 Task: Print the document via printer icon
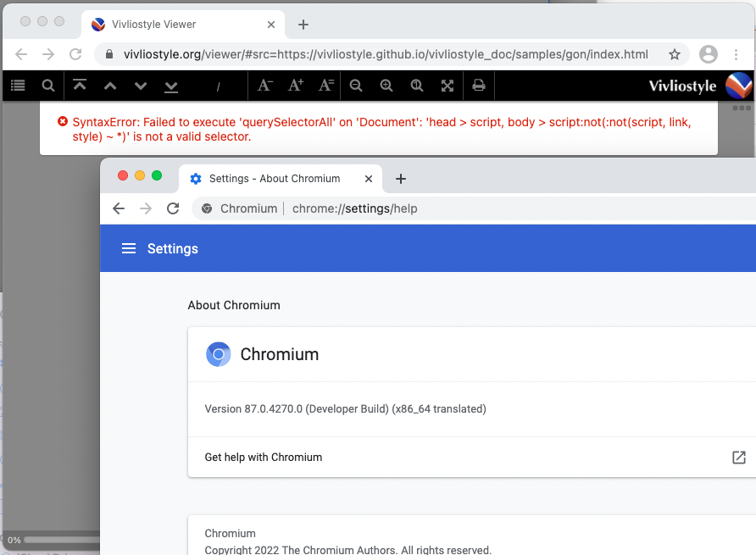point(479,86)
